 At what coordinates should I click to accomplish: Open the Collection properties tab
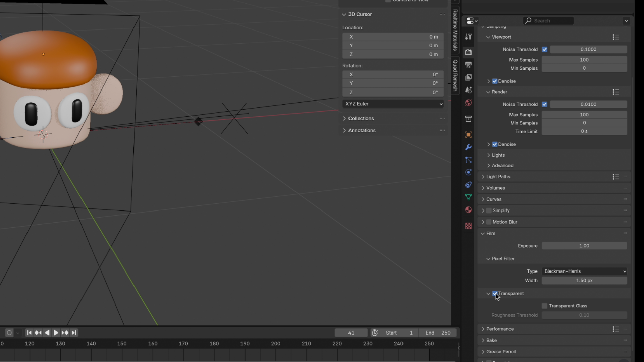click(468, 119)
